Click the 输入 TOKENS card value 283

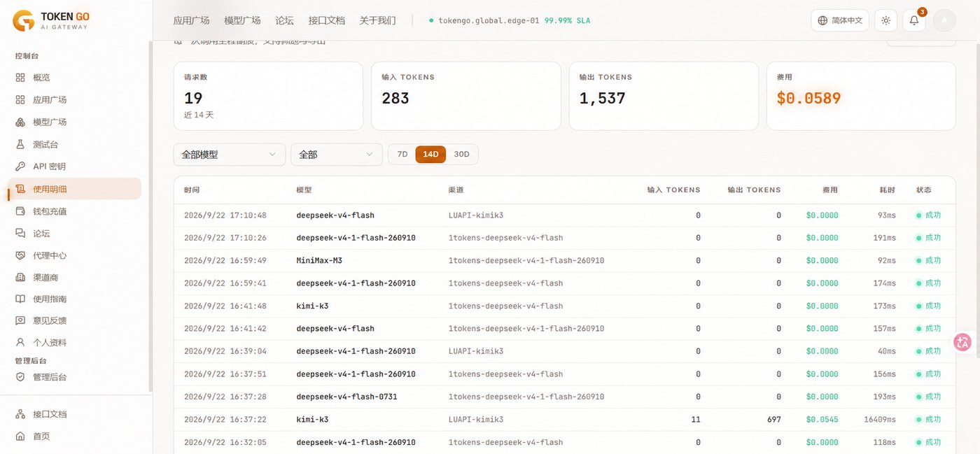[x=395, y=98]
